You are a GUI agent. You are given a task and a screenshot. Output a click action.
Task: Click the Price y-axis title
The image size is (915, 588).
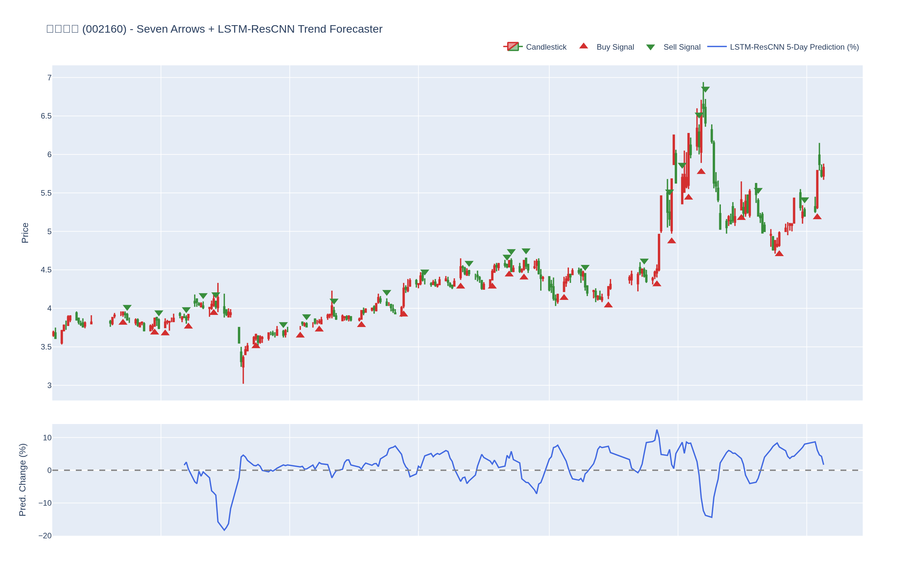25,233
